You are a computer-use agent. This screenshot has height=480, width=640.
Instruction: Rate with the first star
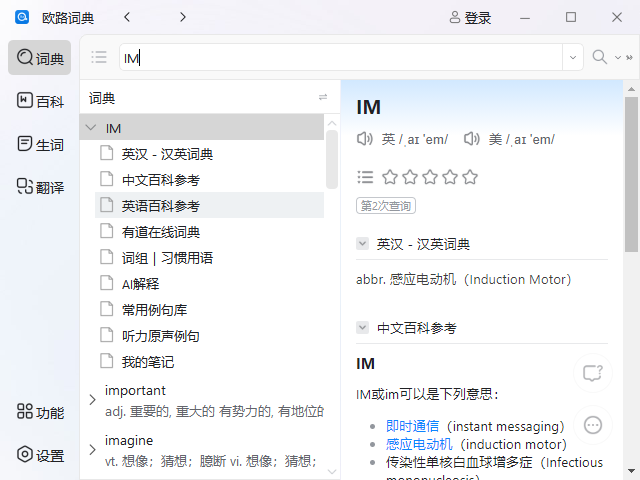coord(390,177)
